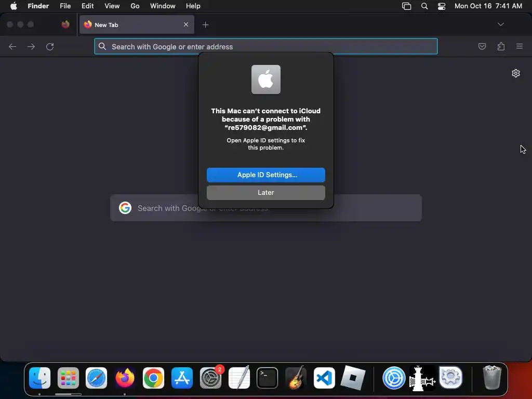
Task: Open TextEdit from the Dock
Action: click(x=239, y=378)
